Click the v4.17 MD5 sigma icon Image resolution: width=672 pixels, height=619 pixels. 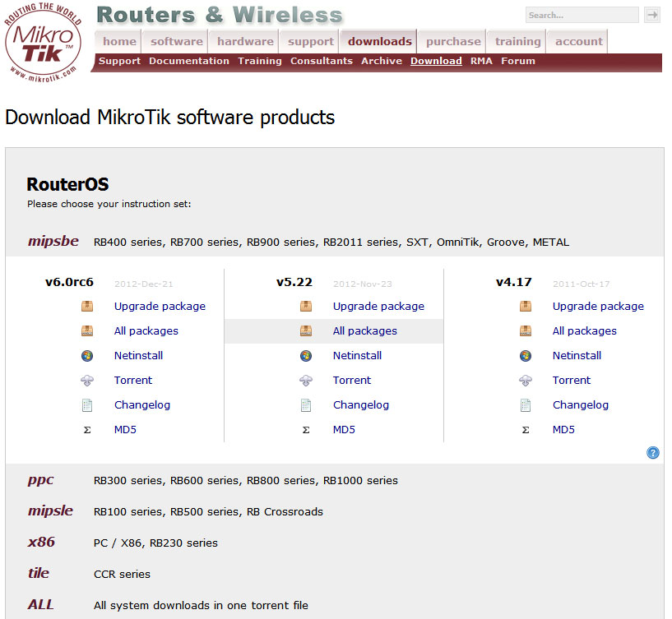(526, 430)
